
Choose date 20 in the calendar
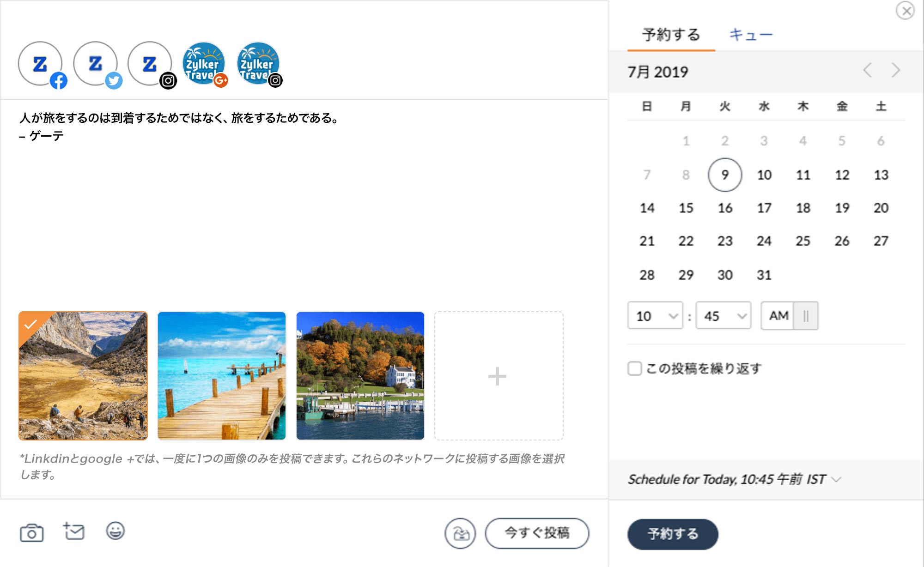coord(881,208)
